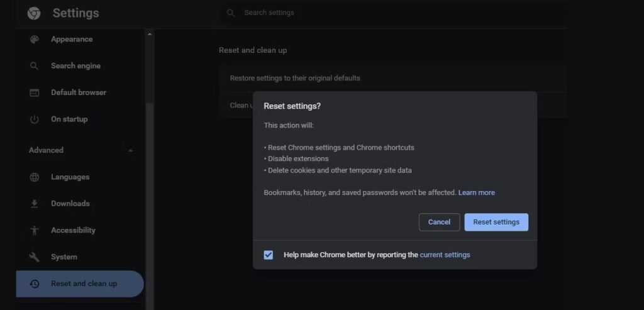The width and height of the screenshot is (644, 310).
Task: Click the Accessibility person icon
Action: coord(35,230)
